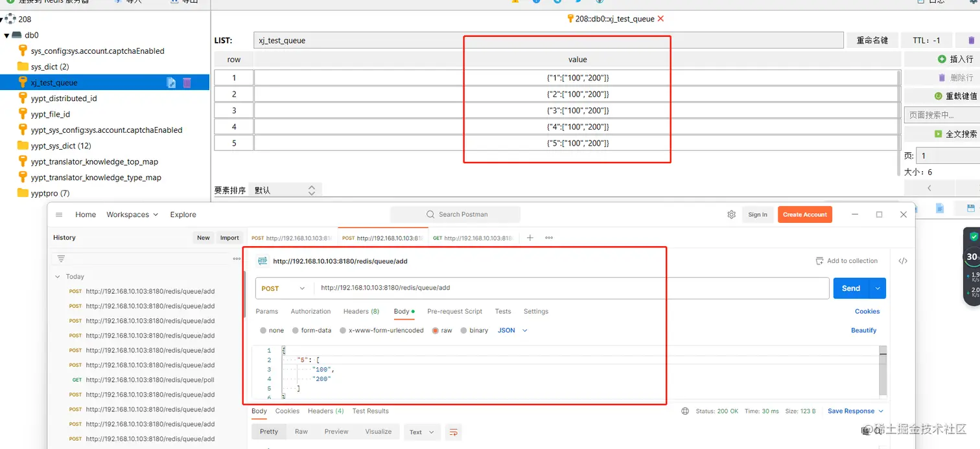
Task: Open the Pre-request Script tab
Action: click(x=455, y=312)
